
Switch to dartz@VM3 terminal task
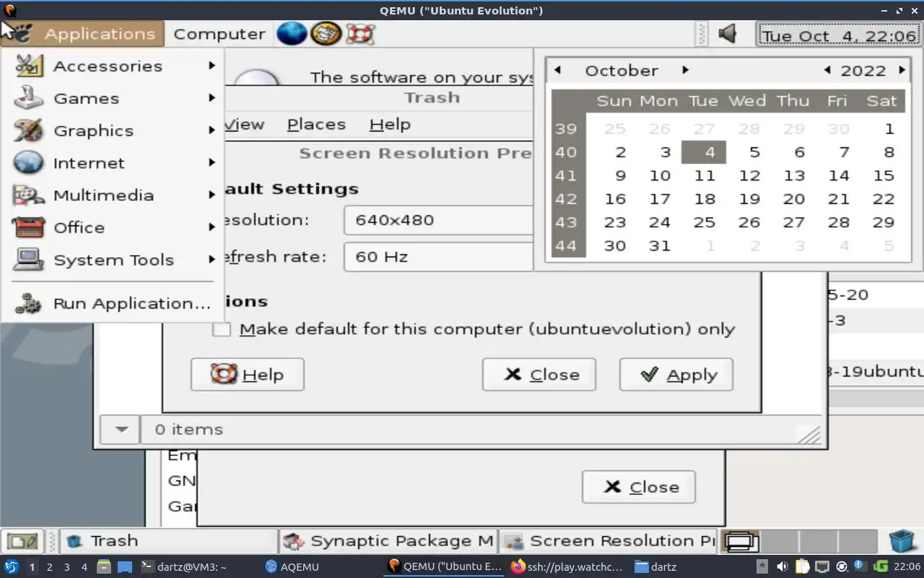point(183,567)
